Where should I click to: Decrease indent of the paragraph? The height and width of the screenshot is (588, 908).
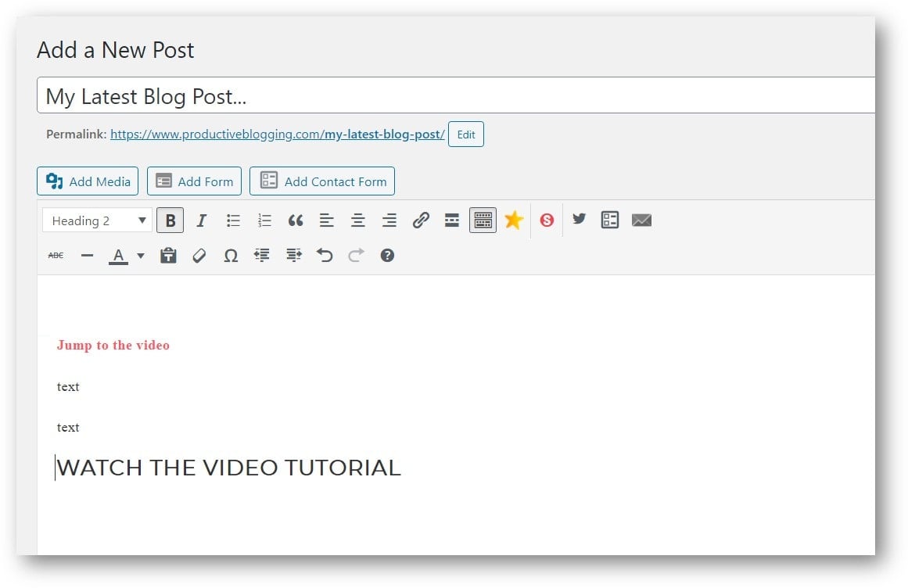click(262, 255)
